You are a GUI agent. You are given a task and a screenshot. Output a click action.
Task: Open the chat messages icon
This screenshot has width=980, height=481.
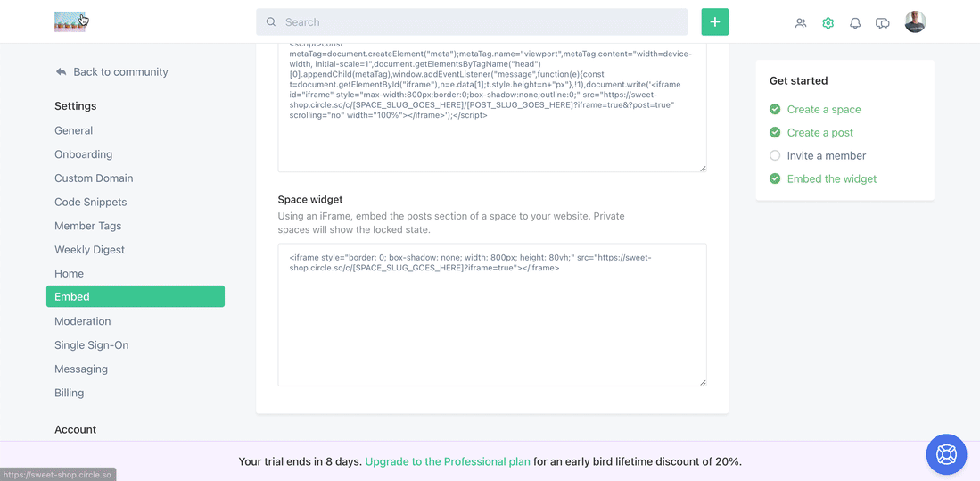(883, 23)
